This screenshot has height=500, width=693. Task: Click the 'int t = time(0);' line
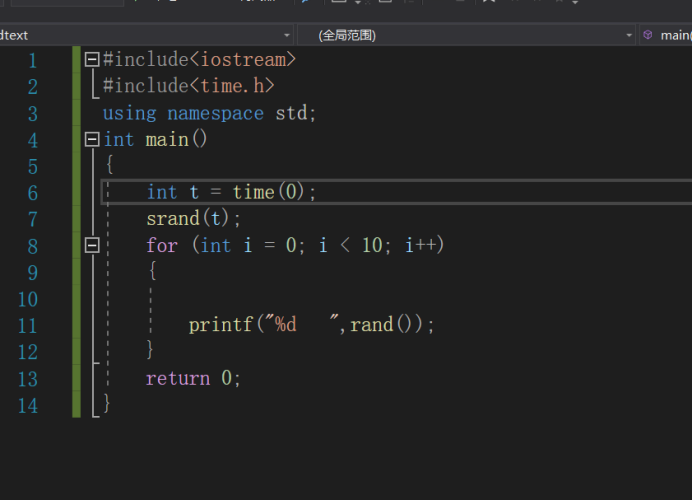pyautogui.click(x=231, y=192)
